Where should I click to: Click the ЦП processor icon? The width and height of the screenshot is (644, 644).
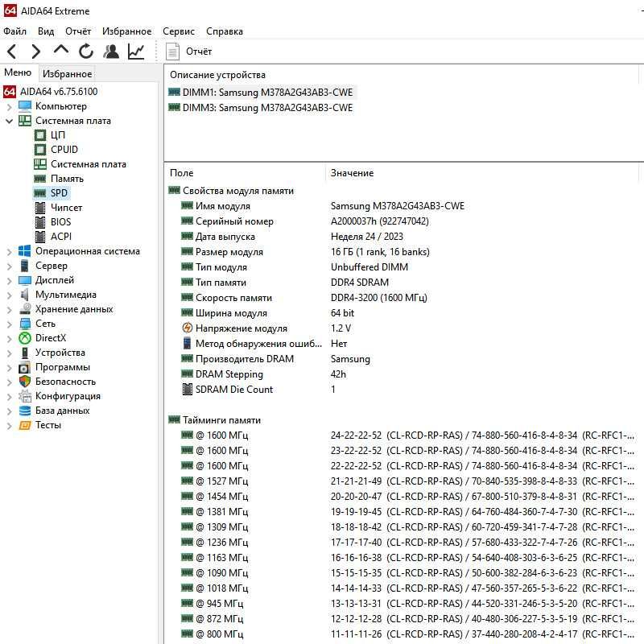tap(40, 135)
